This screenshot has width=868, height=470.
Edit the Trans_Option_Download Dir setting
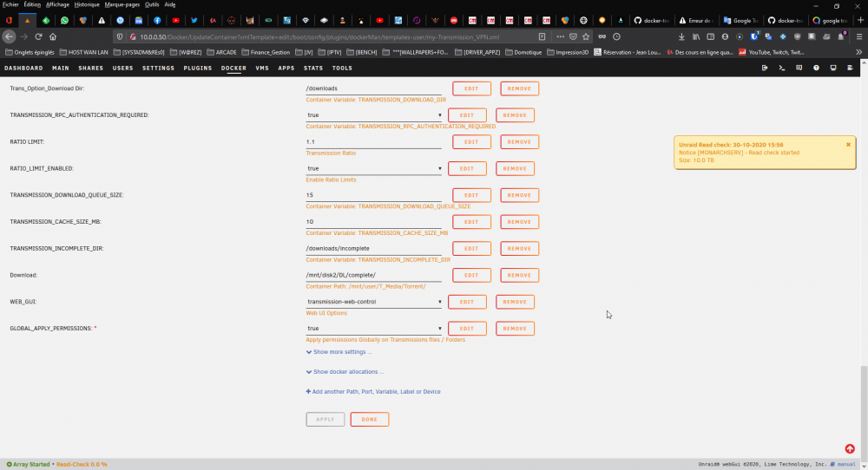tap(471, 88)
